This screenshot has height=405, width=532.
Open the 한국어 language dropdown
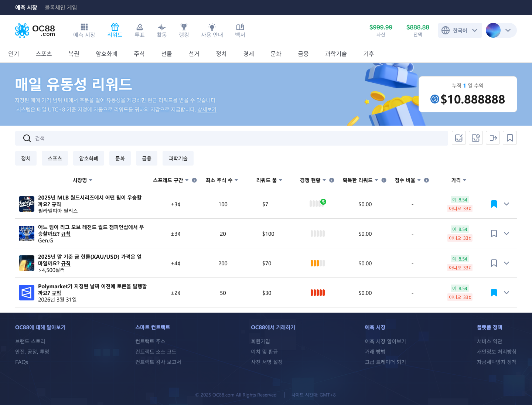point(460,30)
